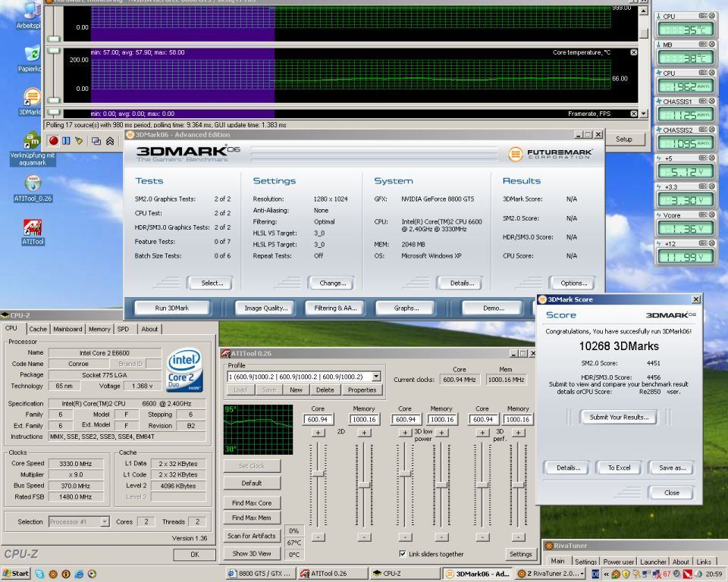The height and width of the screenshot is (582, 728).
Task: Click the Properties button in ATITool profile
Action: pos(362,390)
